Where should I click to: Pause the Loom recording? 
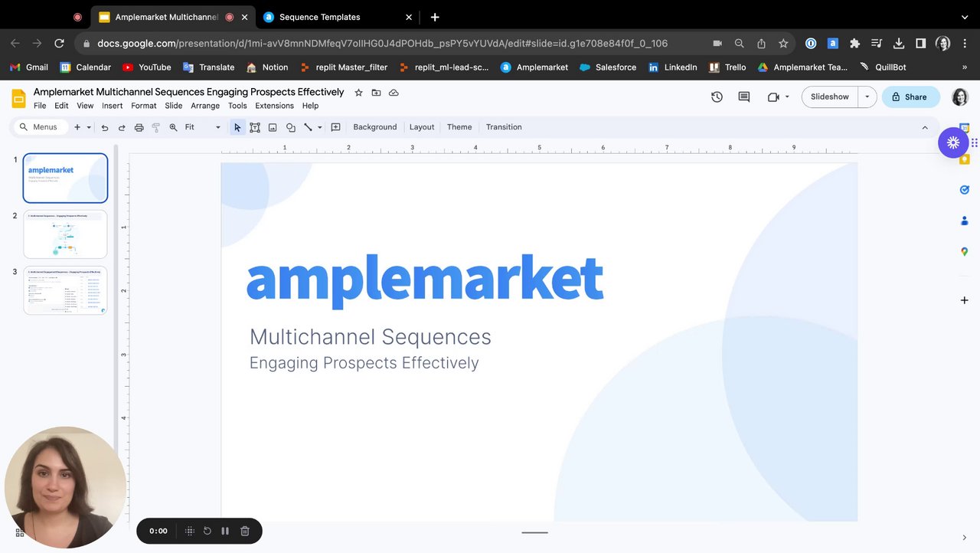225,531
